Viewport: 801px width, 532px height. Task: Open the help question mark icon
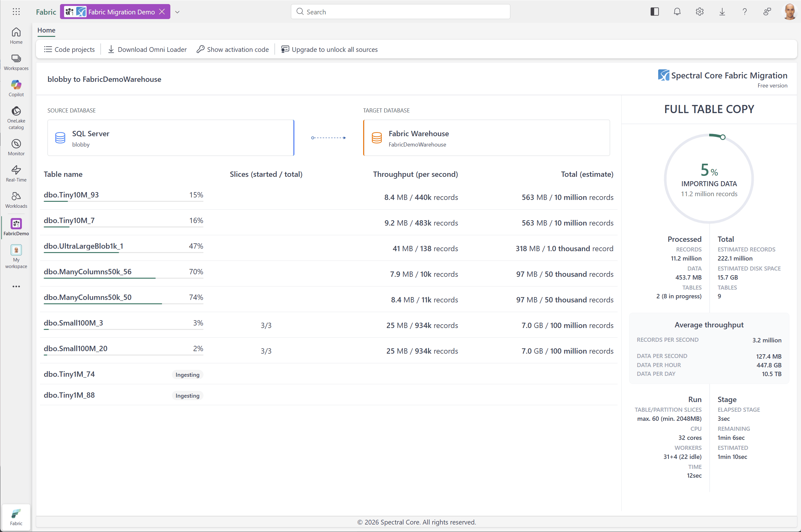744,12
